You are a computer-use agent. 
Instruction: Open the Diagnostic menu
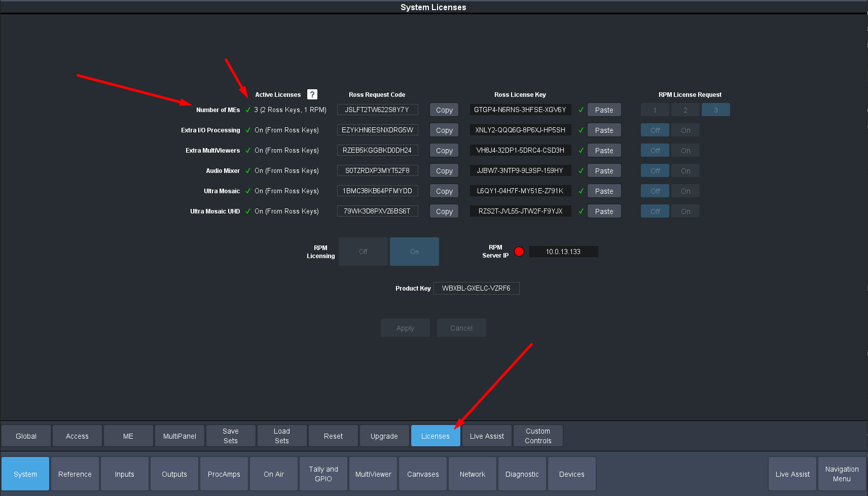[x=522, y=474]
